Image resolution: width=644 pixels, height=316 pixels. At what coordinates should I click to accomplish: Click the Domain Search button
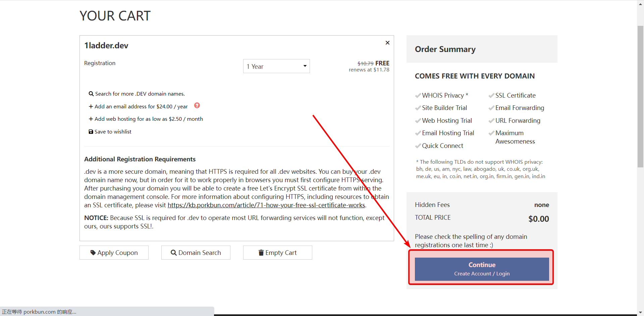(196, 253)
